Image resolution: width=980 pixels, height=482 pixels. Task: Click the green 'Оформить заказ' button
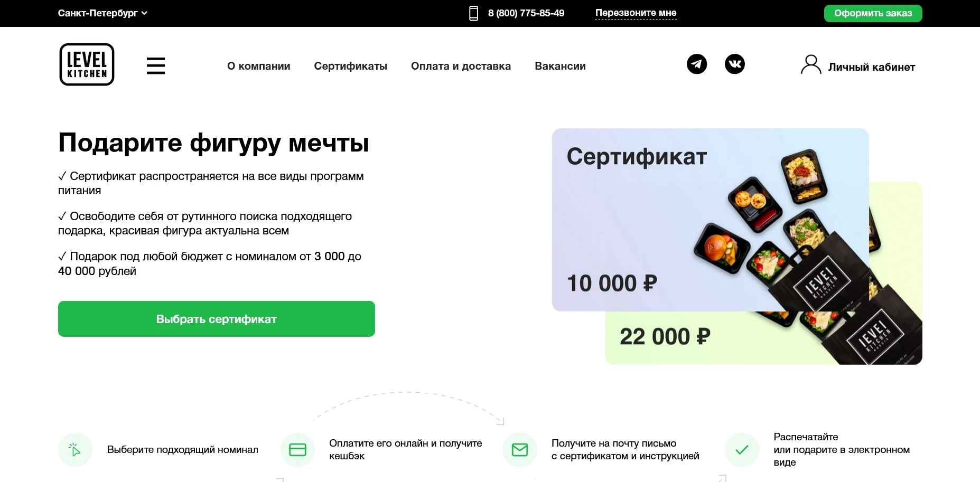(x=873, y=13)
